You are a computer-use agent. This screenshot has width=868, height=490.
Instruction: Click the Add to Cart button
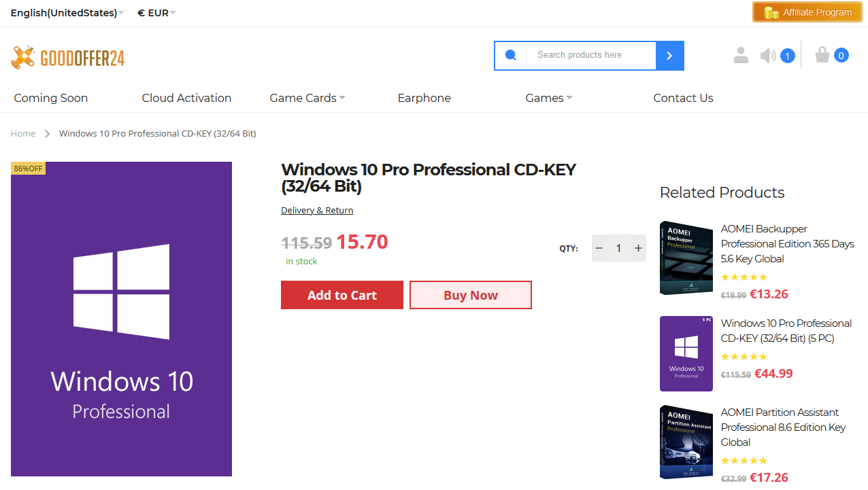coord(342,295)
